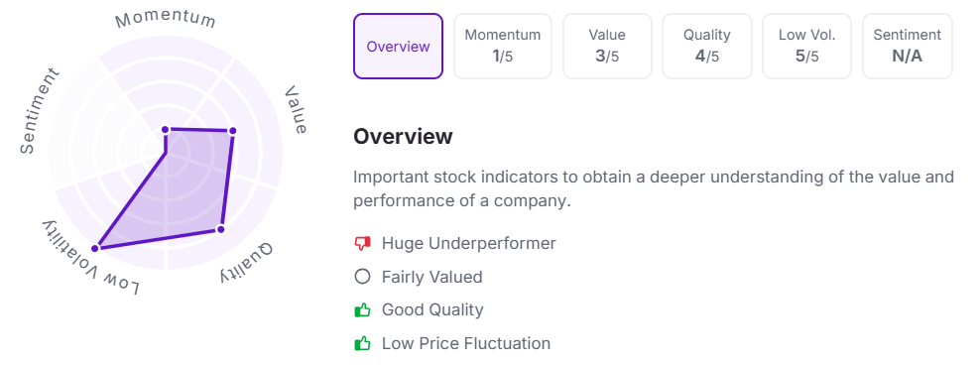
Task: Click the green thumbs-up next to Good Quality
Action: pos(362,309)
